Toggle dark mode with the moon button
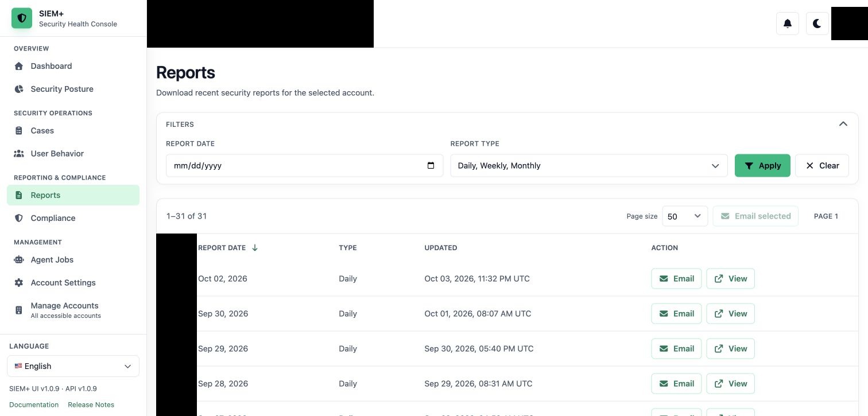Screen dimensions: 868x416 pyautogui.click(x=817, y=24)
